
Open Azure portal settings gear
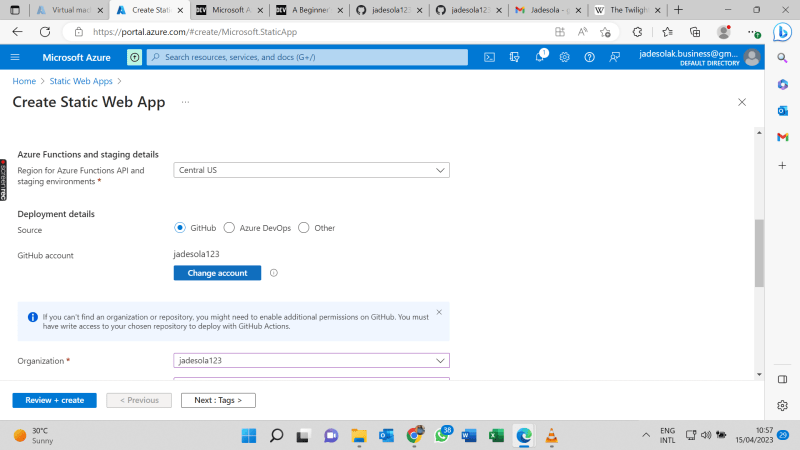564,57
